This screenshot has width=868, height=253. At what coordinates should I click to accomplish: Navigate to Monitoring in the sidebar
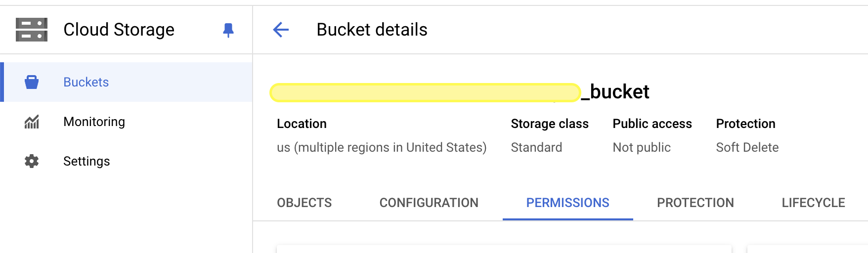pos(94,122)
